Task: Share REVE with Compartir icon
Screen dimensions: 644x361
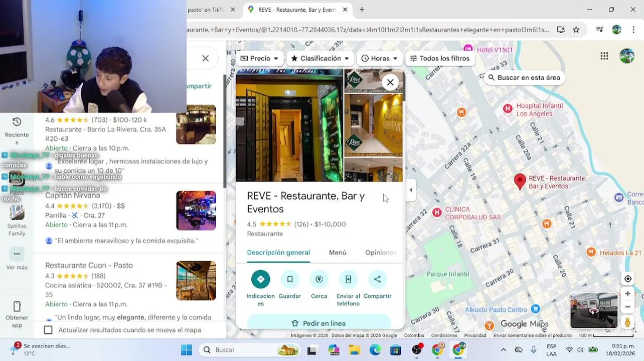Action: [x=377, y=279]
